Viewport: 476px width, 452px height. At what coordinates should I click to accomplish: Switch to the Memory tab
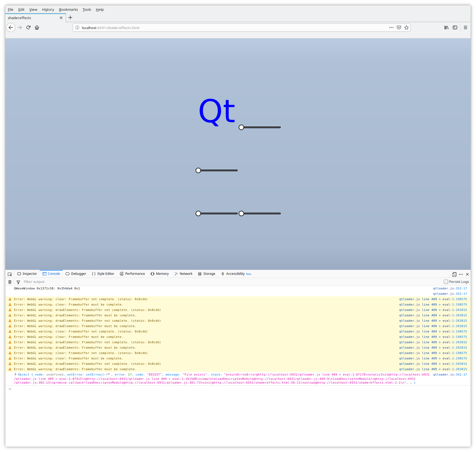point(160,274)
